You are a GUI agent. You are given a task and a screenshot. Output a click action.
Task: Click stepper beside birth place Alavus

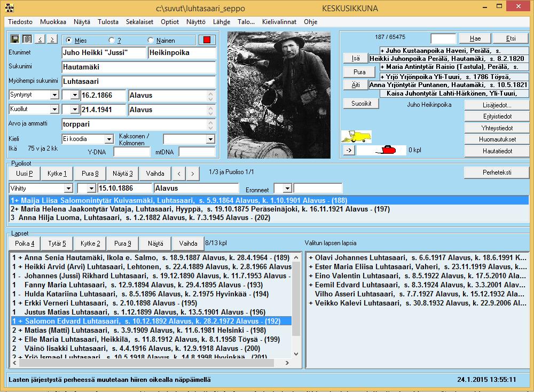pyautogui.click(x=210, y=96)
